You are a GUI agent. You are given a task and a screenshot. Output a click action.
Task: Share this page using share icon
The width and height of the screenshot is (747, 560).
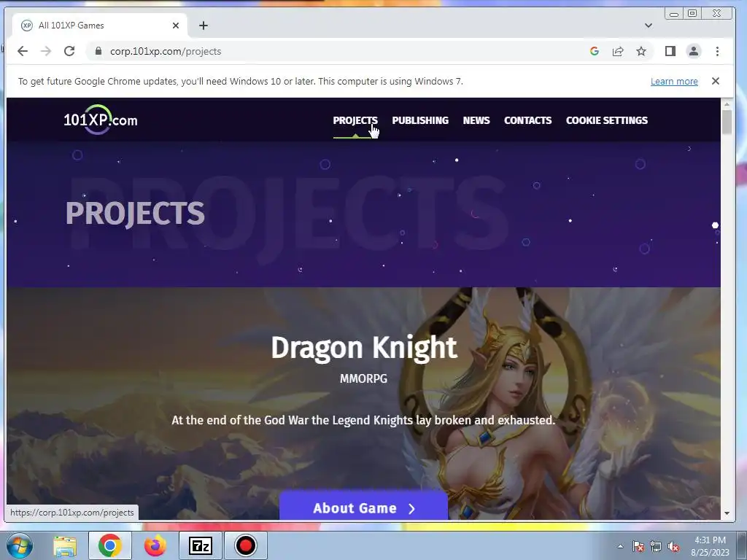[618, 51]
